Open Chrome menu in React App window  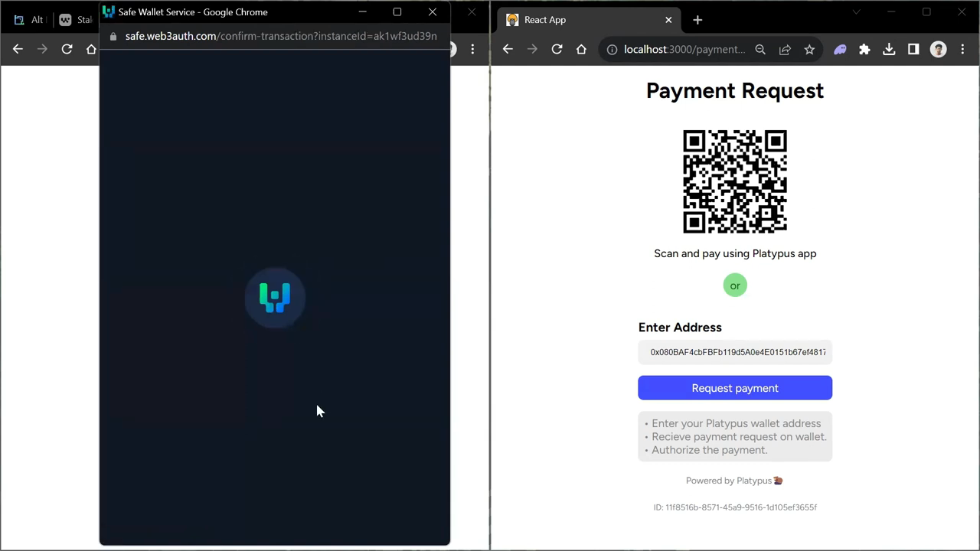[962, 49]
